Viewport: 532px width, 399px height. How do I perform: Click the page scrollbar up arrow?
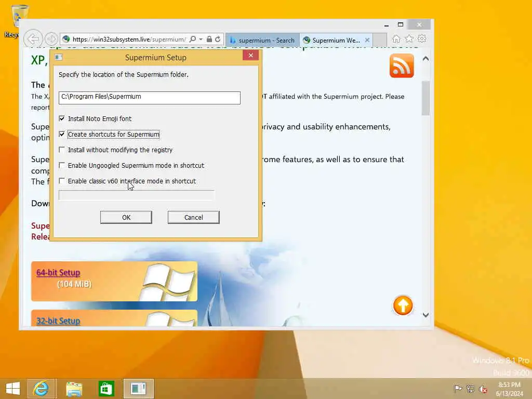[426, 59]
